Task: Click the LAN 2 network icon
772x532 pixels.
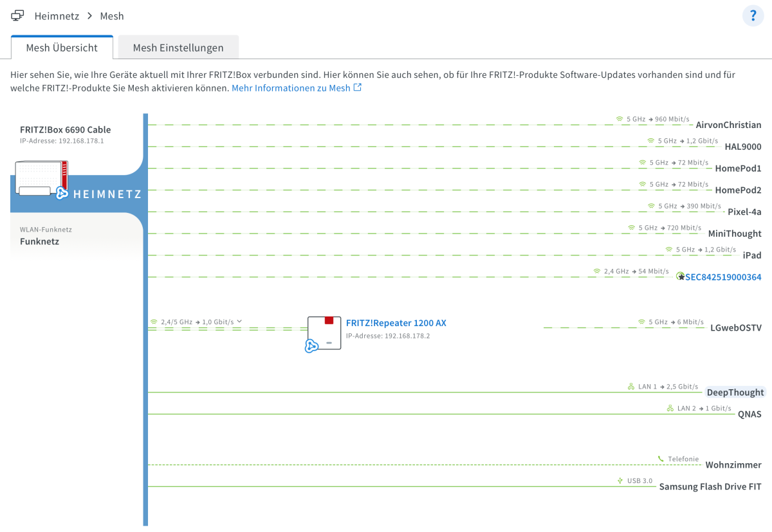Action: (x=670, y=408)
